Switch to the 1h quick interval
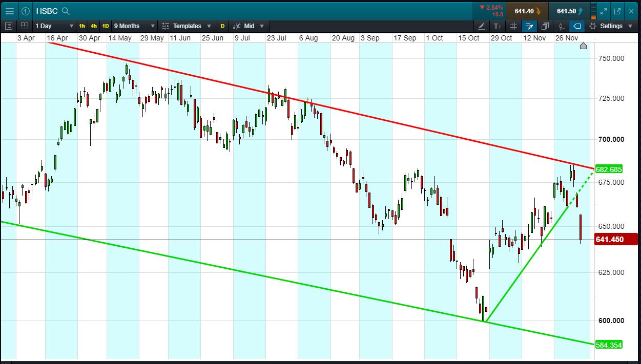 click(x=82, y=26)
